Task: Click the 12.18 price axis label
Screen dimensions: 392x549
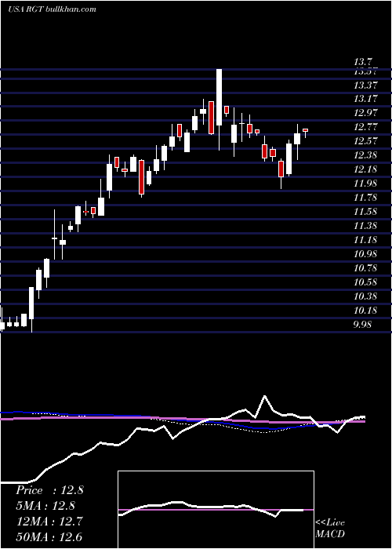Action: click(366, 169)
